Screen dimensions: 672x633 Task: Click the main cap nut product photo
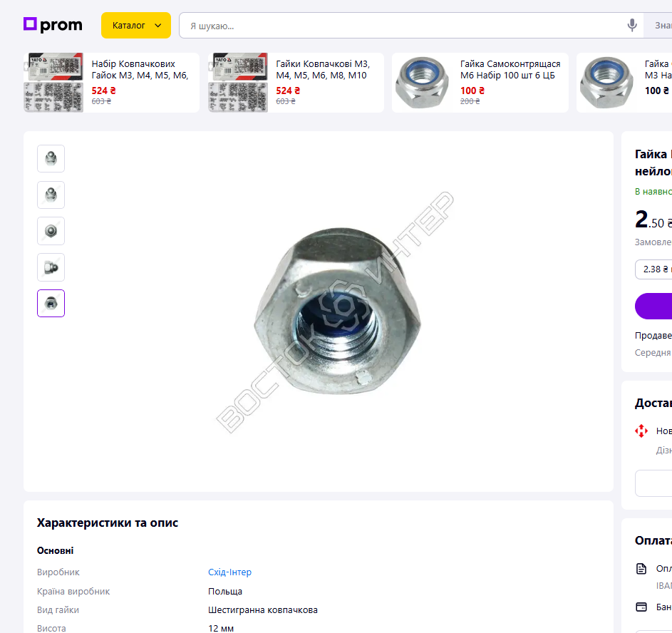coord(337,311)
